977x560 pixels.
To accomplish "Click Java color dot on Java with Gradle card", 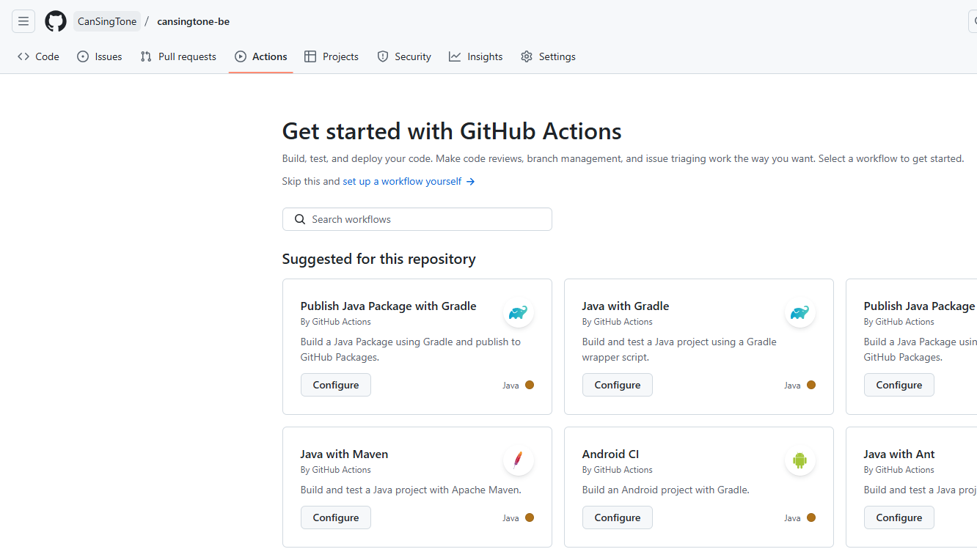I will (x=811, y=385).
